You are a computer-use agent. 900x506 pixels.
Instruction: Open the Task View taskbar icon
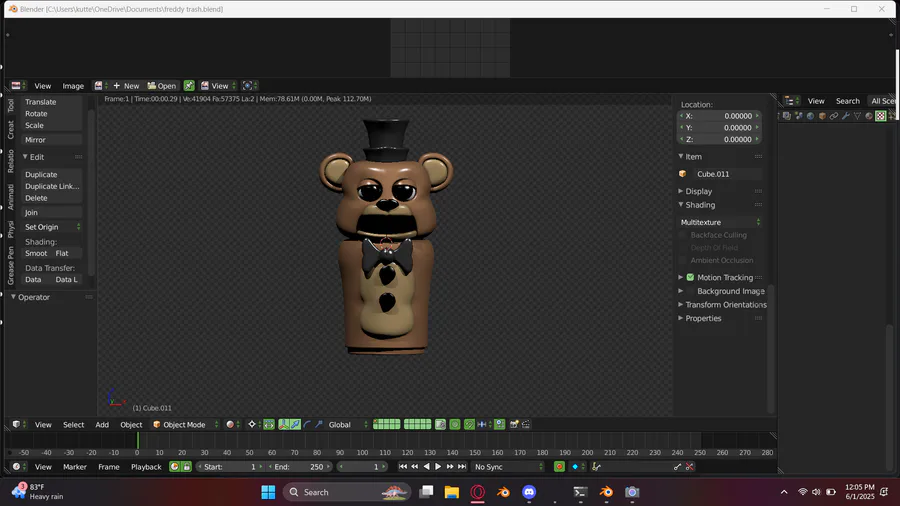(426, 492)
